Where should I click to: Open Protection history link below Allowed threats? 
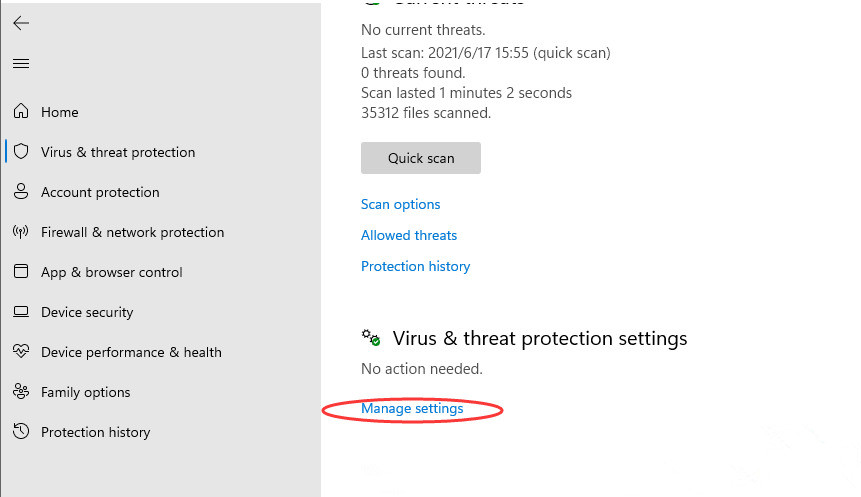click(x=415, y=266)
